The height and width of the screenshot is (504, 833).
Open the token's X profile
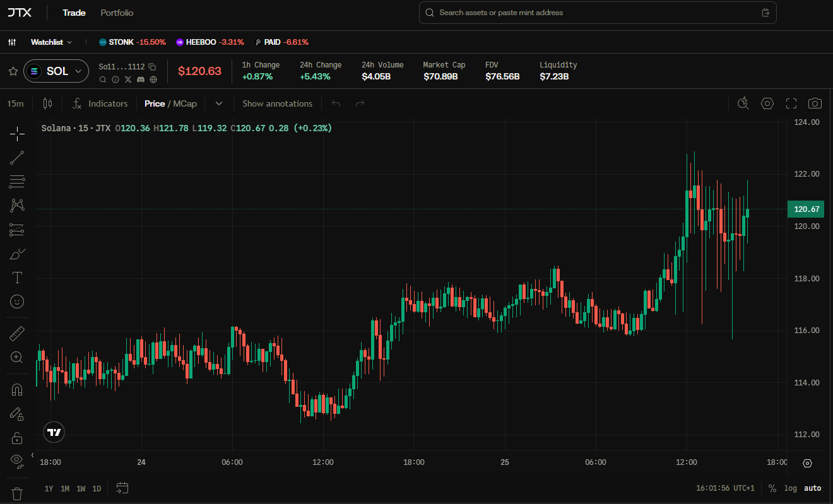tap(128, 79)
